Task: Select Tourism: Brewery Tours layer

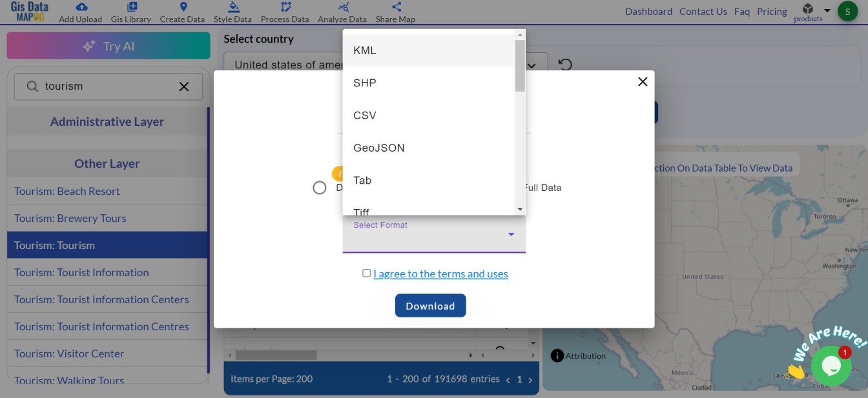Action: coord(107,218)
